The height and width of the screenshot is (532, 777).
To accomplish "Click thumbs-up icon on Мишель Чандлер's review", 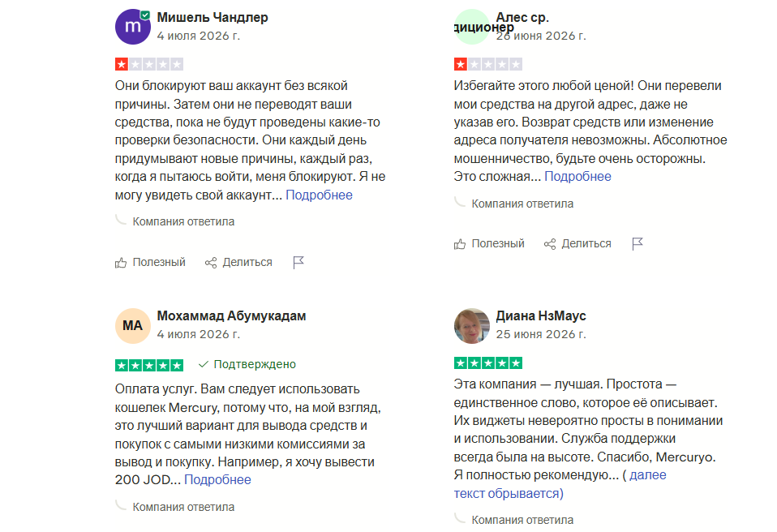I will (120, 263).
